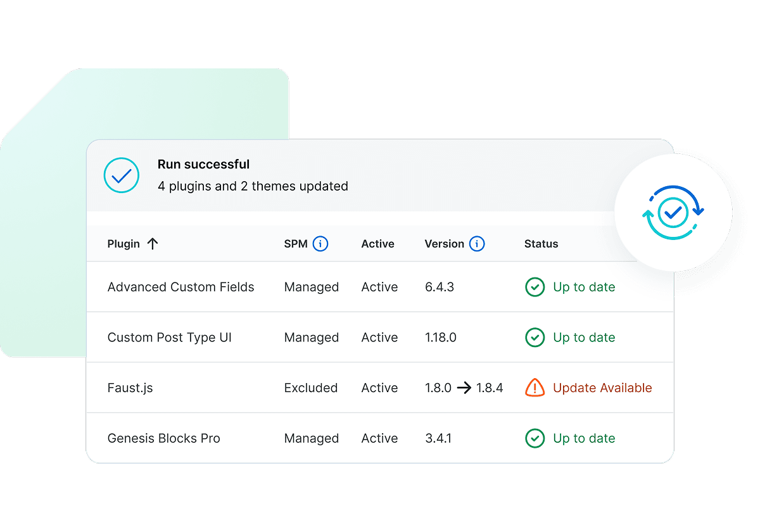Open the SPM info tooltip icon
This screenshot has width=760, height=532.
click(320, 244)
